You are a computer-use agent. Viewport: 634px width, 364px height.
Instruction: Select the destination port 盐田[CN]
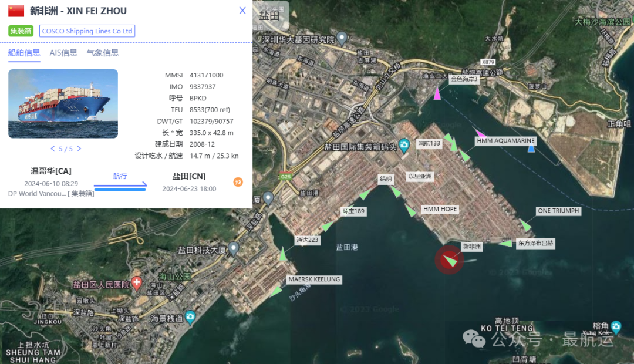coord(189,176)
